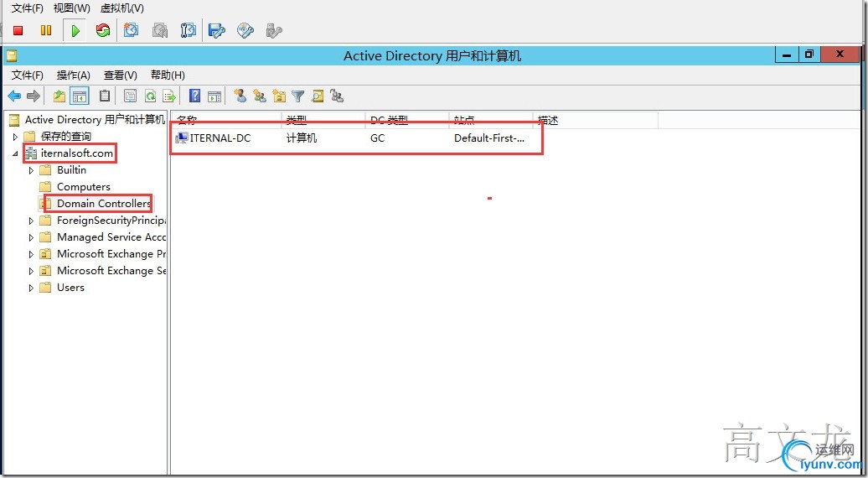This screenshot has height=478, width=868.
Task: Select the Domain Controllers OU
Action: [x=104, y=203]
